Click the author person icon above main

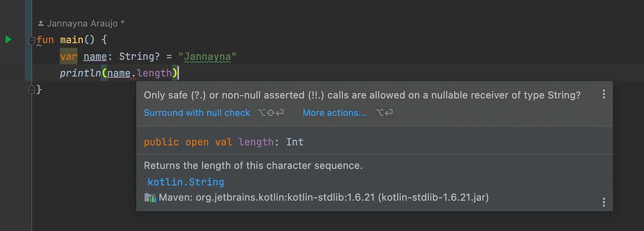click(41, 23)
